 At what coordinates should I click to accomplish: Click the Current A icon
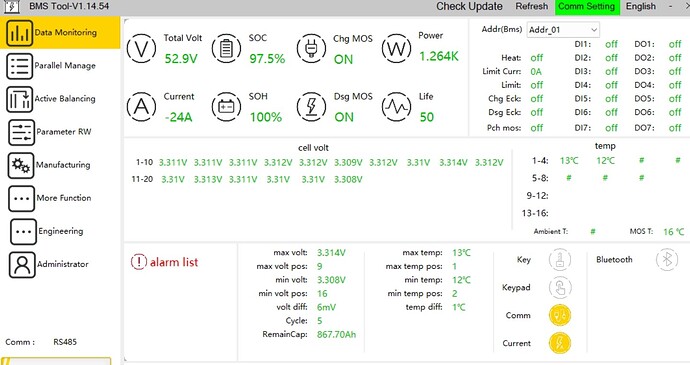pyautogui.click(x=141, y=107)
